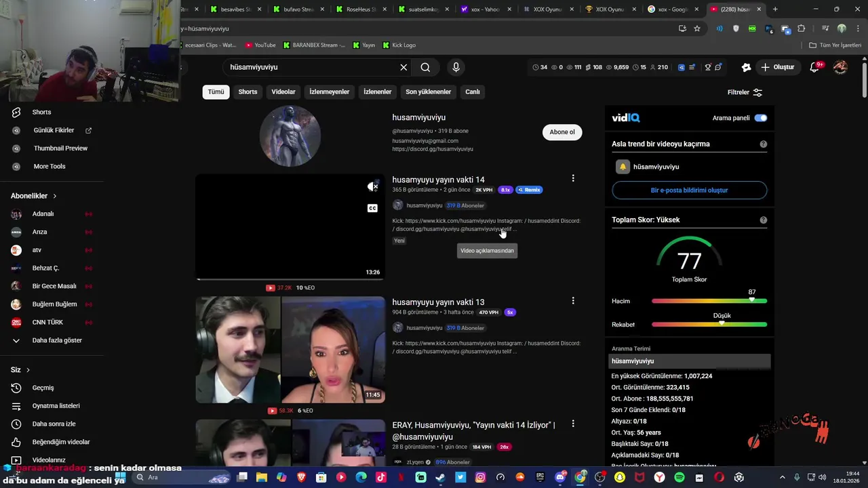Open account avatar menu
The image size is (868, 488).
[840, 67]
